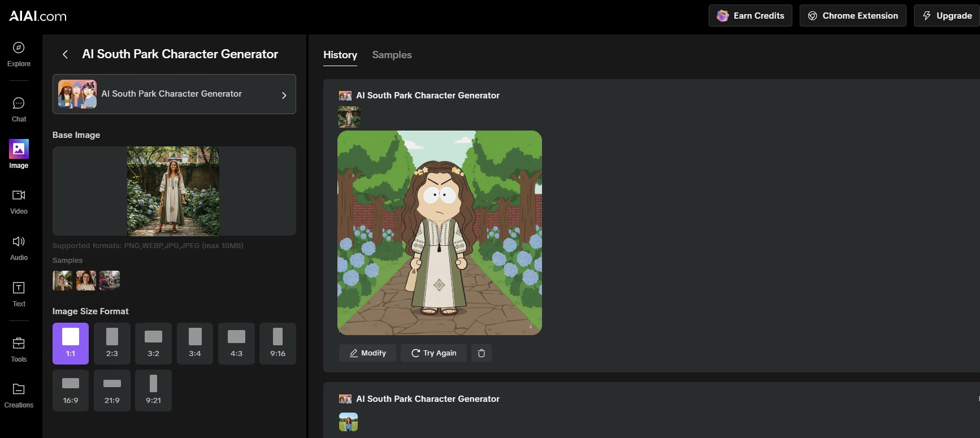
Task: Select the 21:9 image size format
Action: (112, 391)
